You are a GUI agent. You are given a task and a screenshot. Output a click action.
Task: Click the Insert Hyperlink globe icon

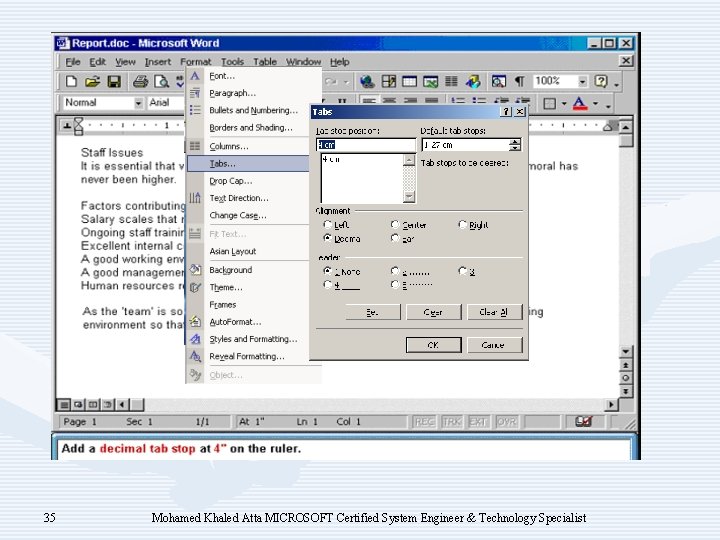367,82
